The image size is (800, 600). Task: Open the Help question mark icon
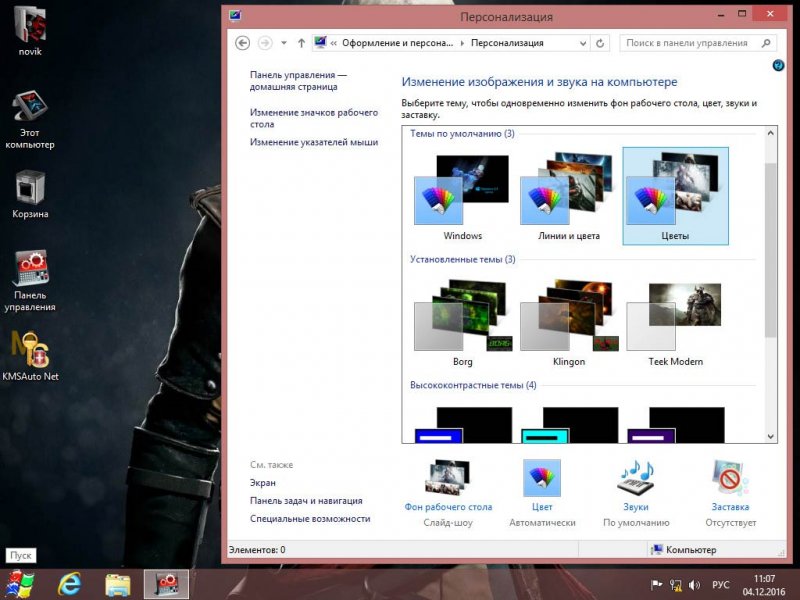pos(778,65)
